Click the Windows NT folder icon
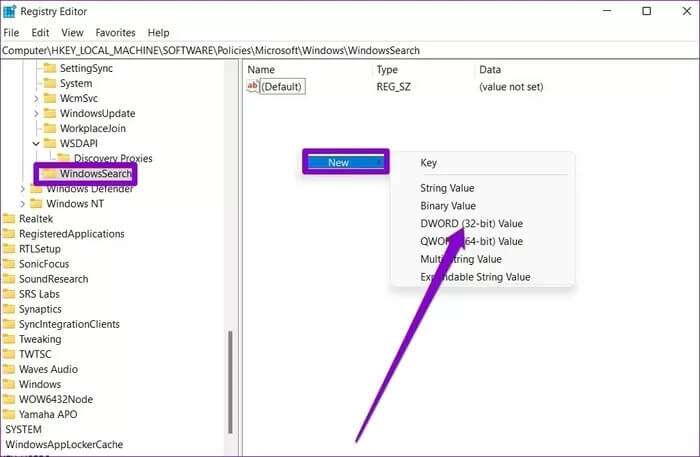700x457 pixels. pyautogui.click(x=36, y=204)
